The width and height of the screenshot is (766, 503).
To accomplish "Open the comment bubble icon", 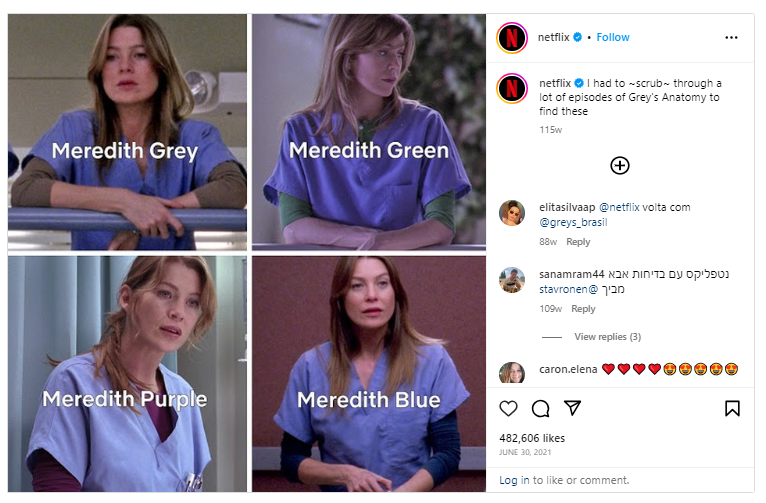I will point(540,408).
